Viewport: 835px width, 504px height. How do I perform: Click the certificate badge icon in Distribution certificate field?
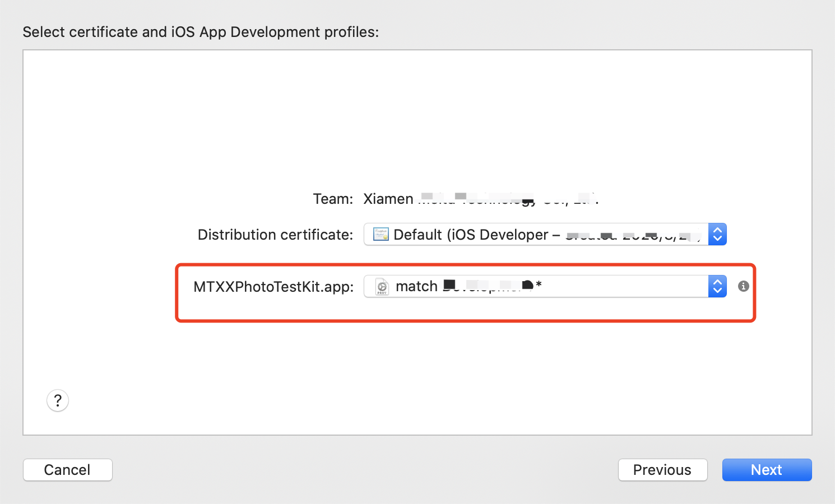coord(381,234)
